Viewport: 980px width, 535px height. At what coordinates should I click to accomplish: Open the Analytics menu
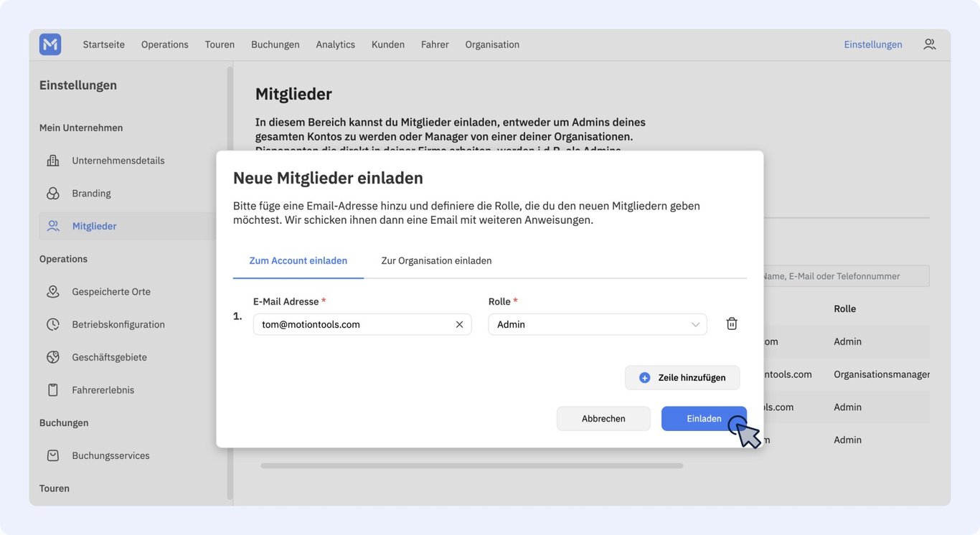(336, 44)
